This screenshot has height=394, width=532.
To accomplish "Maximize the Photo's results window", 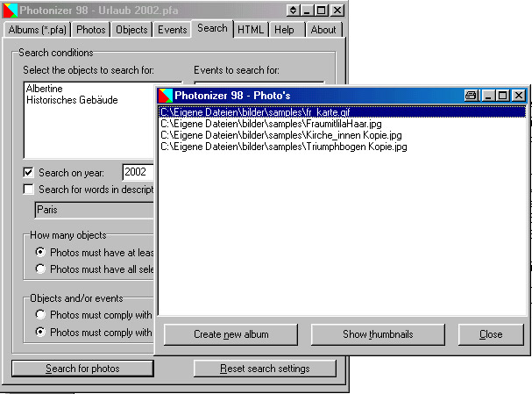I will [x=503, y=96].
